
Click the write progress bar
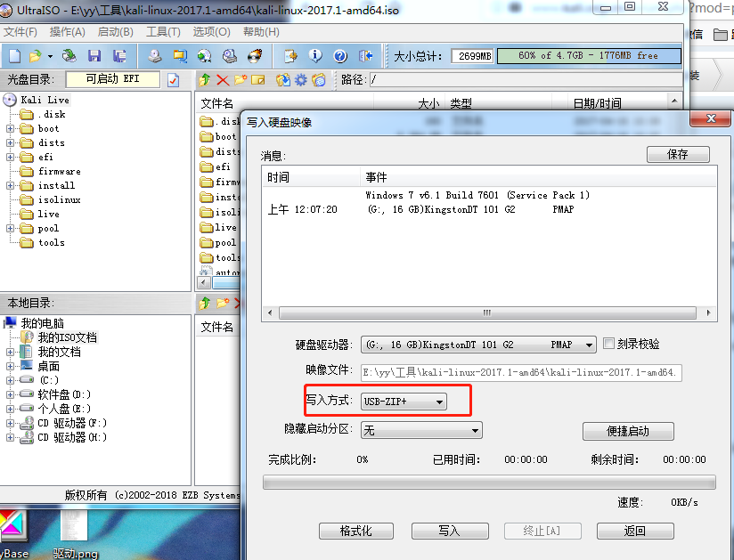pos(489,483)
